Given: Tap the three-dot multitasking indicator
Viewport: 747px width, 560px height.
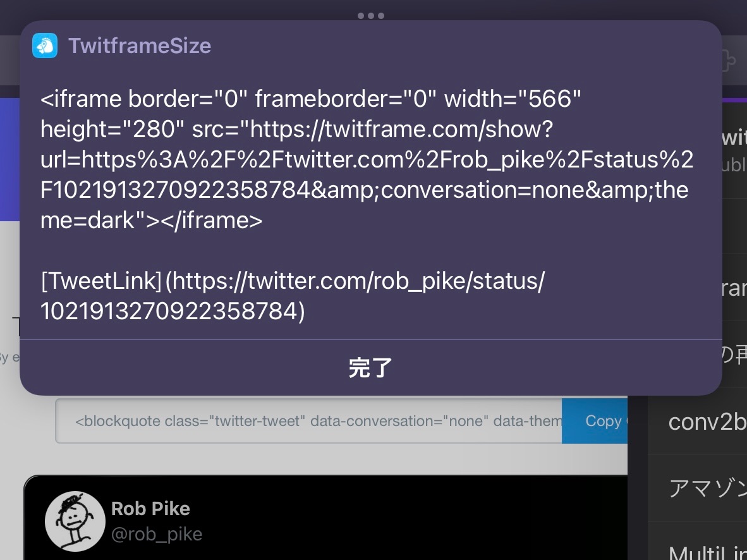Looking at the screenshot, I should [x=370, y=16].
